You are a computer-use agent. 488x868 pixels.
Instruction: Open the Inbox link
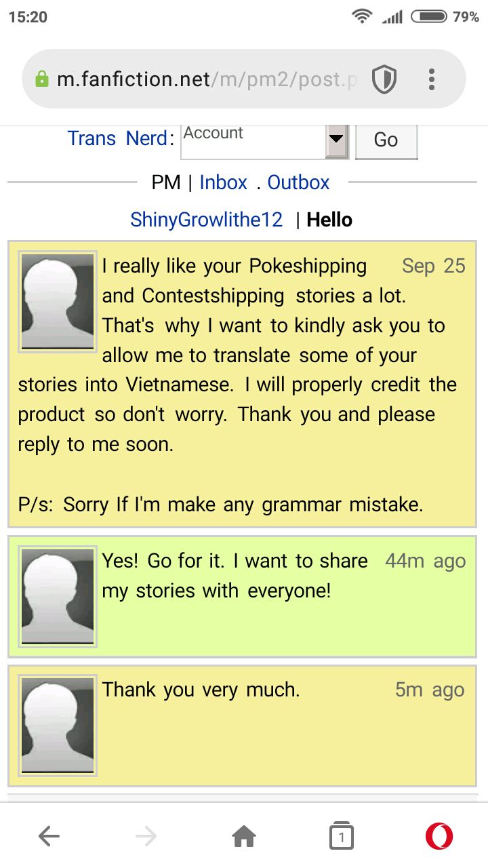pos(223,182)
